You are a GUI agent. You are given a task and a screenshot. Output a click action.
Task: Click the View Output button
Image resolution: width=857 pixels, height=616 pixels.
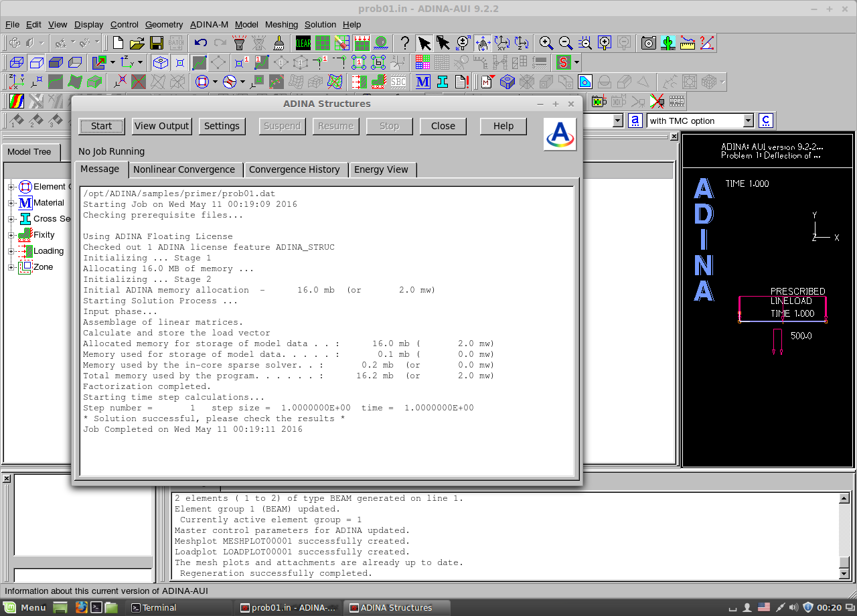pyautogui.click(x=162, y=126)
